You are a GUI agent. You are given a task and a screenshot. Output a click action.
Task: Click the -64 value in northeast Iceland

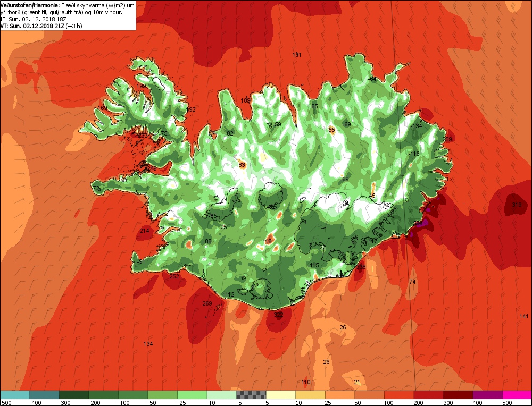click(x=372, y=79)
